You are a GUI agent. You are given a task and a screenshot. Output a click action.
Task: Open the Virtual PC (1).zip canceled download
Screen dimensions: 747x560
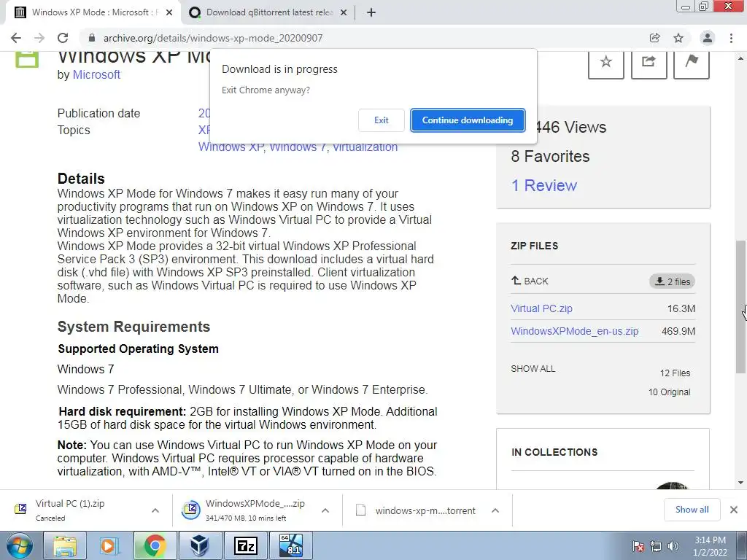coord(69,510)
